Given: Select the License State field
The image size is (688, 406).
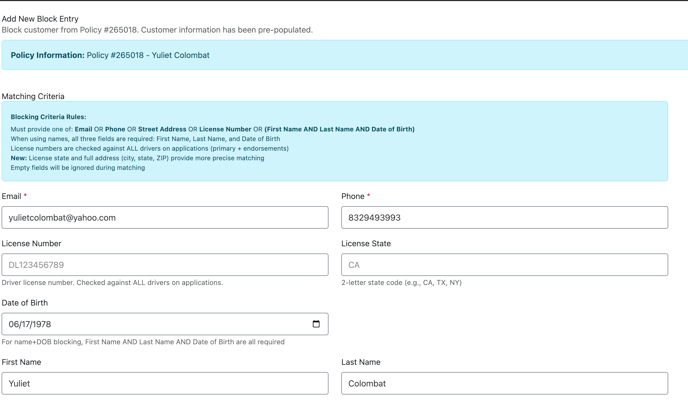Looking at the screenshot, I should click(504, 265).
